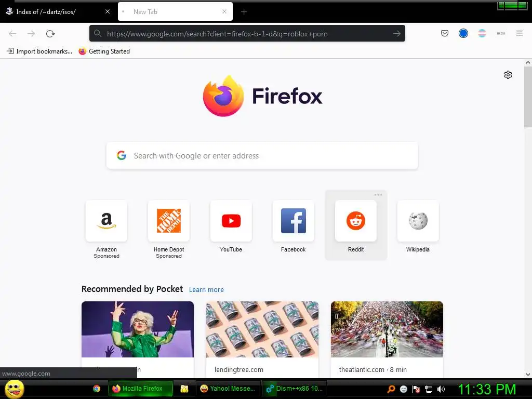The width and height of the screenshot is (532, 399).
Task: Open new tab page settings gear
Action: 508,75
